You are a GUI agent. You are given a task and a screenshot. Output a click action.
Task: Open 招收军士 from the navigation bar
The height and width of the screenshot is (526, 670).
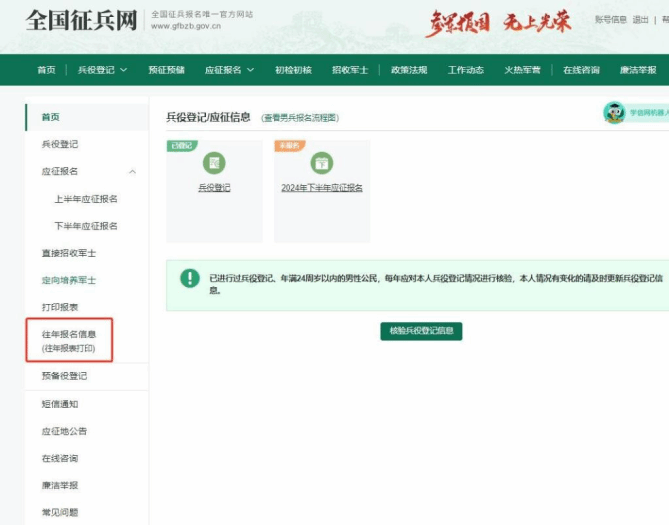350,70
